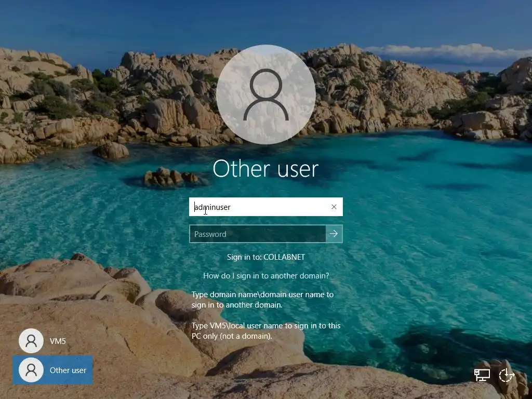Click the Password input field
The image size is (532, 399).
coord(258,234)
